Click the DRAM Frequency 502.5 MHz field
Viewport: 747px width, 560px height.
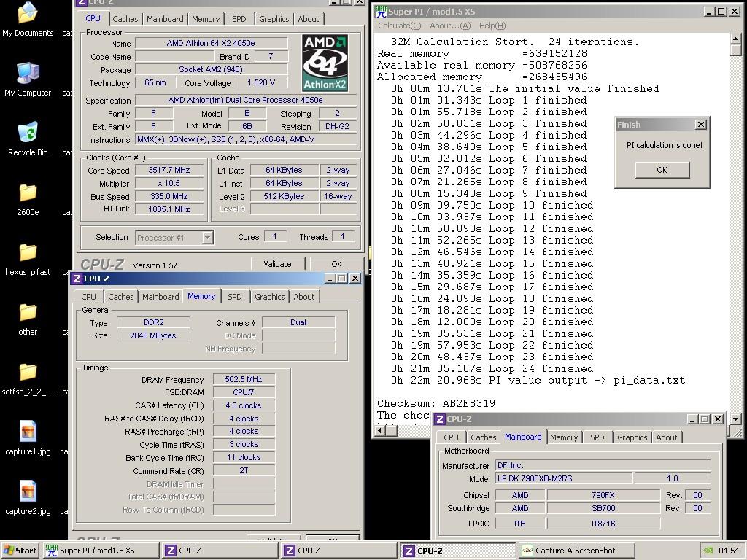[244, 379]
